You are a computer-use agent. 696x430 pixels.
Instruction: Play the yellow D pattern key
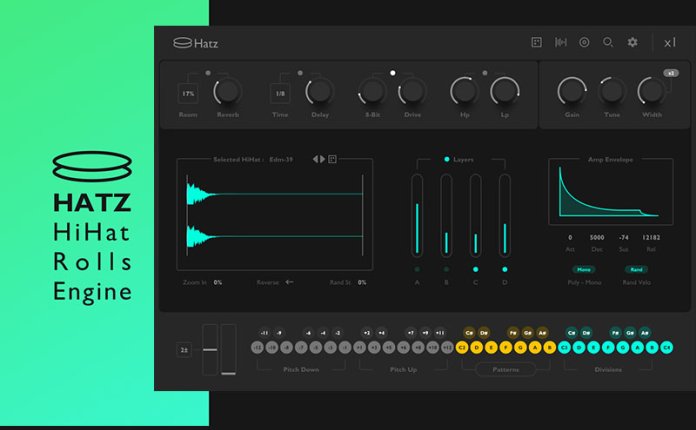pyautogui.click(x=476, y=347)
